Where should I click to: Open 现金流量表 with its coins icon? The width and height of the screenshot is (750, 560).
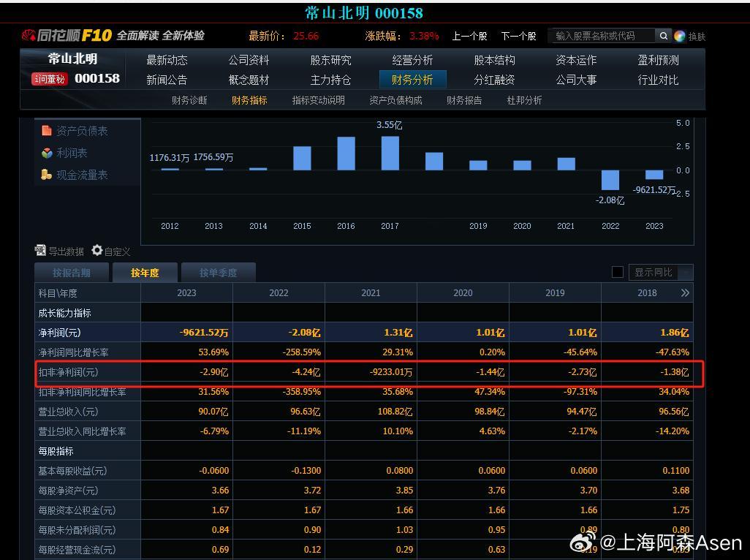tap(75, 175)
